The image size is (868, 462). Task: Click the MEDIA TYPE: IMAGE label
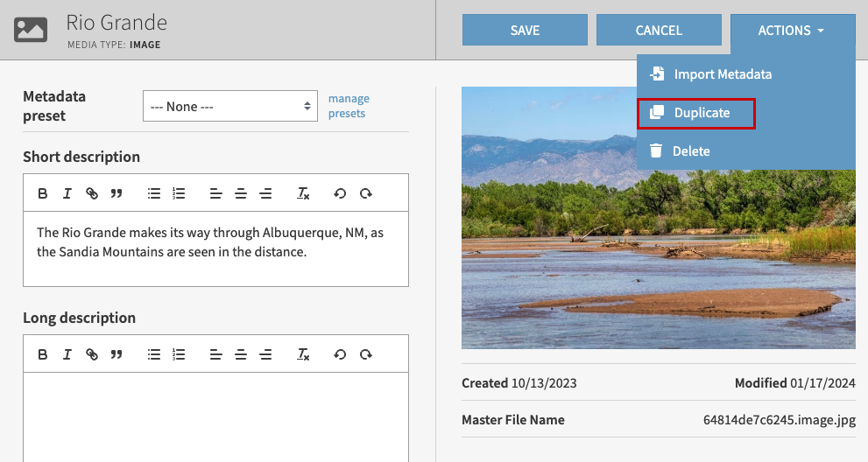pos(114,45)
